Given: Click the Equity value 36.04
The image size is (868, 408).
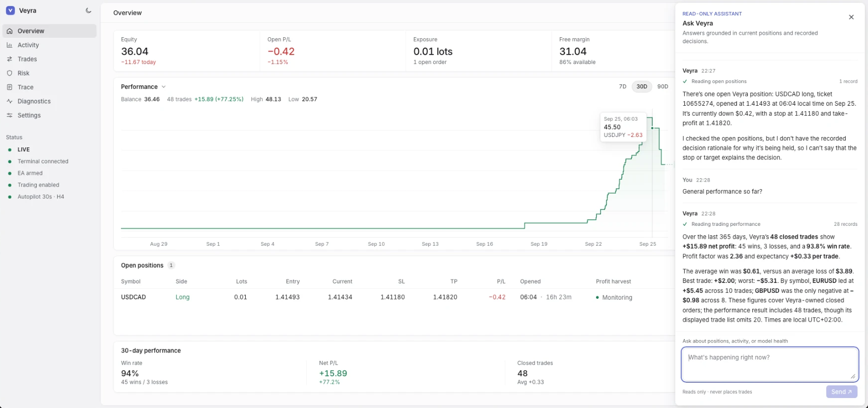Looking at the screenshot, I should pos(134,52).
